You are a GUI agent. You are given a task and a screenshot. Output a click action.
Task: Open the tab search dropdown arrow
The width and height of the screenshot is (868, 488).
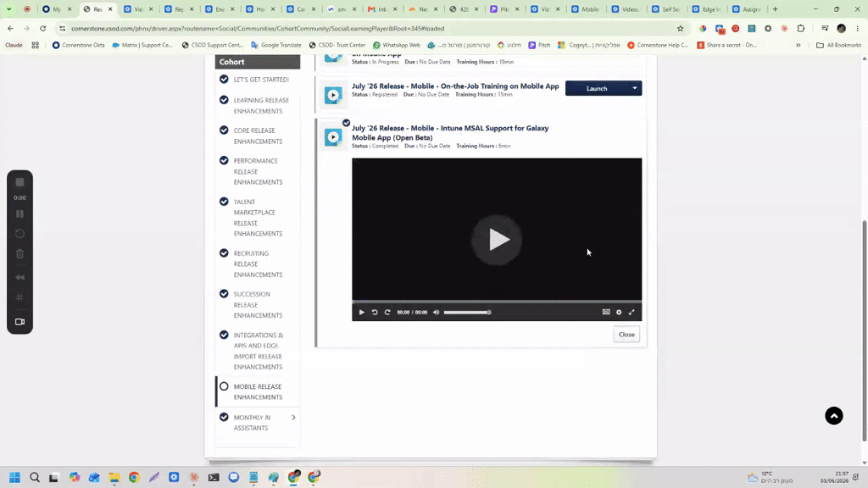coord(8,8)
